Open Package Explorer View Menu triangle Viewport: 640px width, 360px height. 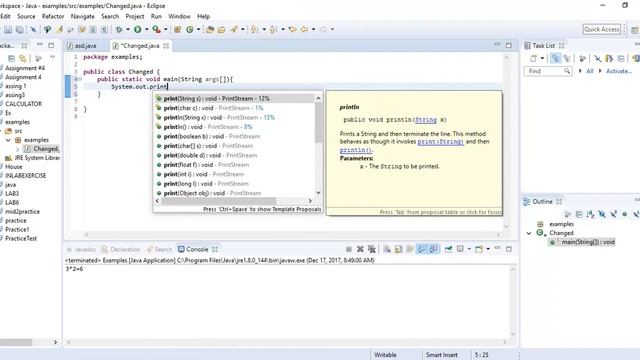tap(52, 58)
